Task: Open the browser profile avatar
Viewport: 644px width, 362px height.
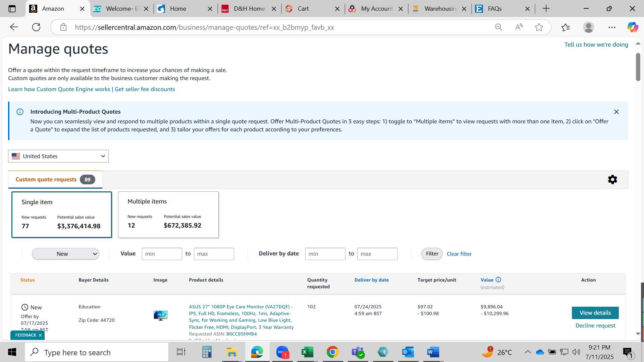Action: tap(589, 27)
